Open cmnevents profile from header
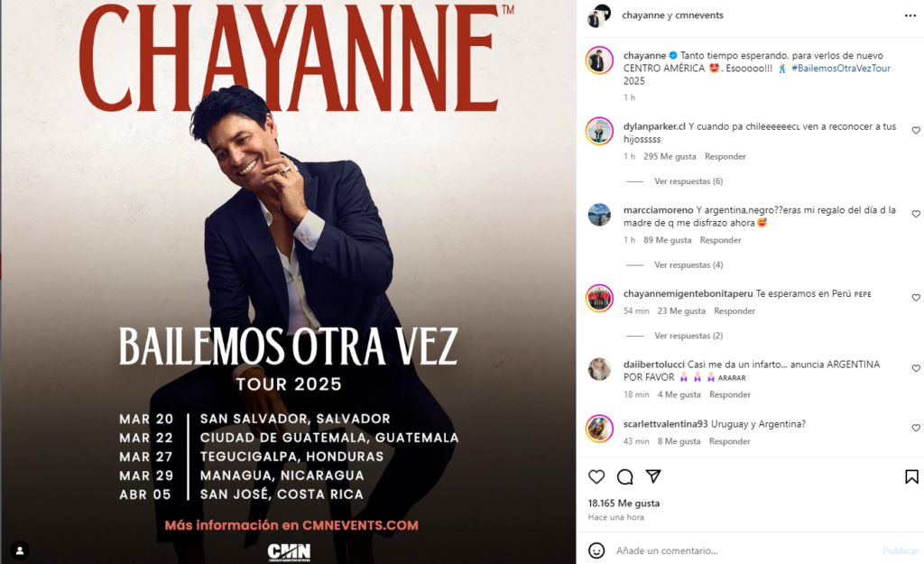 (x=699, y=15)
